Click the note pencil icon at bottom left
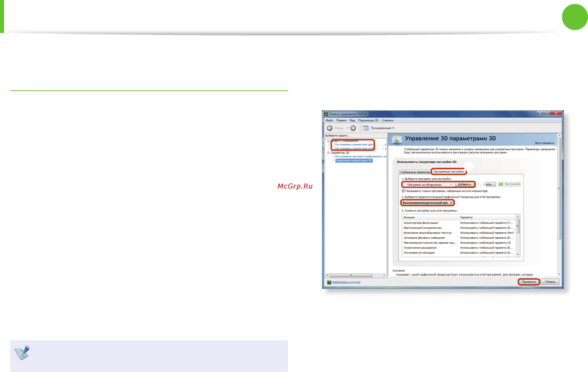 coord(22,352)
